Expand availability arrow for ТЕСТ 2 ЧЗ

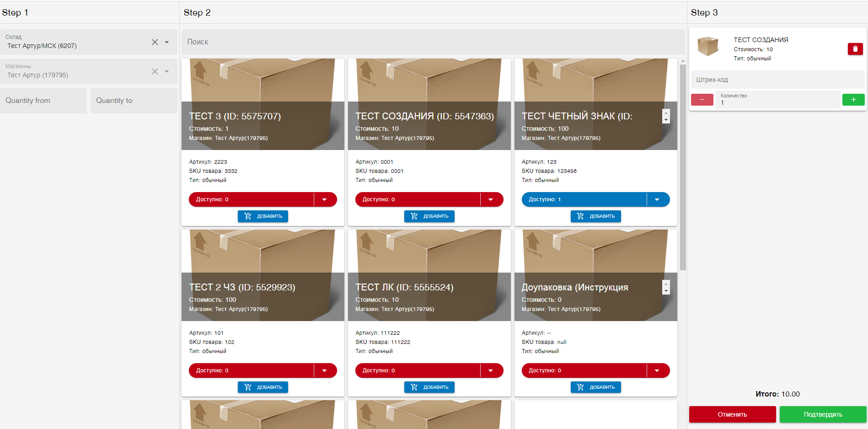click(x=325, y=370)
